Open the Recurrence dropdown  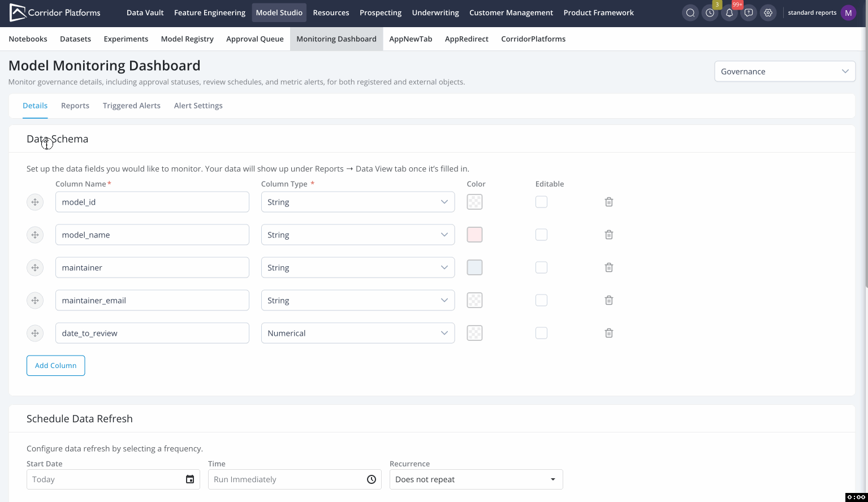[476, 479]
